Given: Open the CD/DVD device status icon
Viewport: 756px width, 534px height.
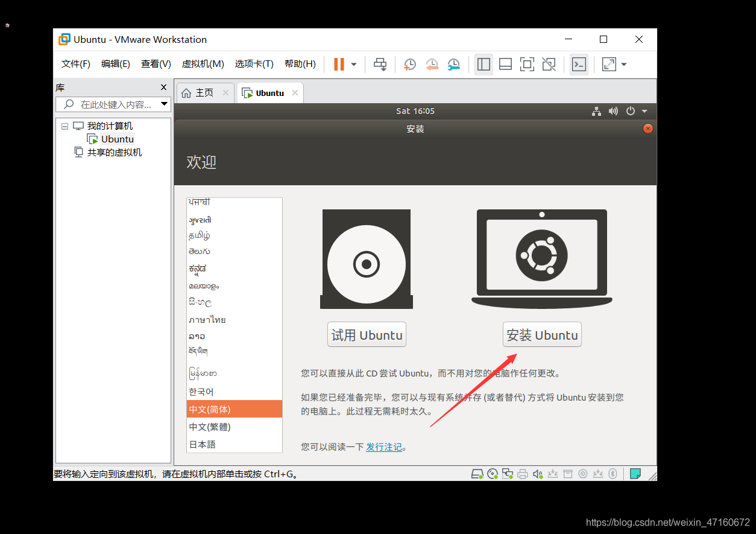Looking at the screenshot, I should pos(493,474).
